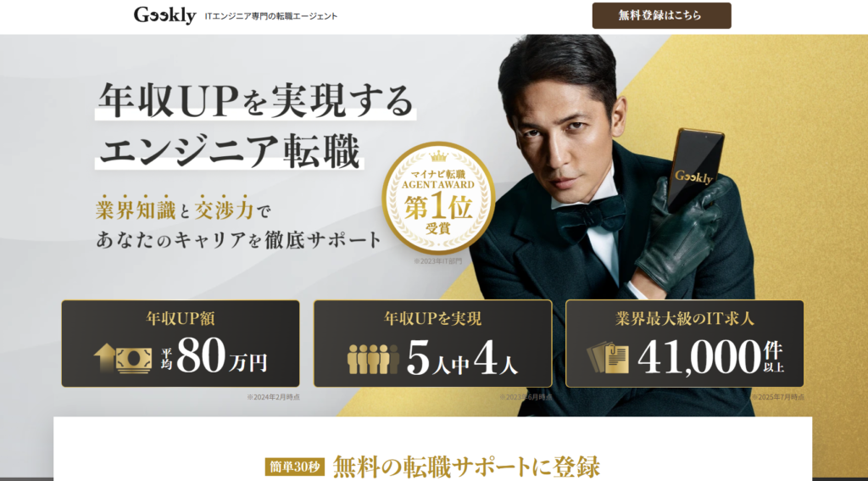Viewport: 868px width, 481px height.
Task: Click the ※2023年IT部門 footnote
Action: click(x=437, y=260)
